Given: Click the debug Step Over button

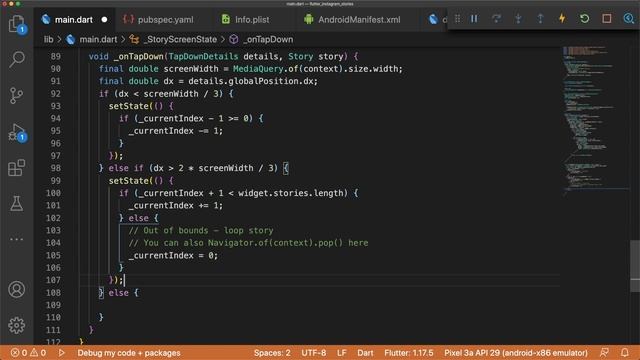Looking at the screenshot, I should (x=496, y=19).
